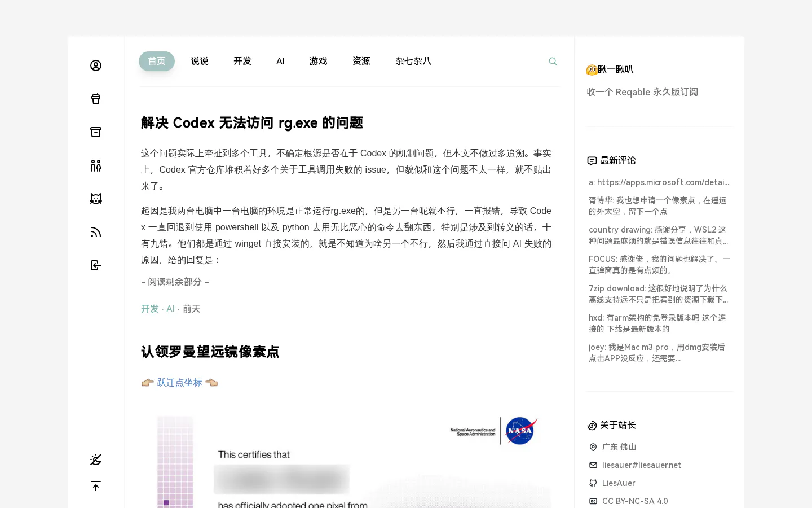Open the LiesAuer GitHub link
This screenshot has width=812, height=508.
619,483
